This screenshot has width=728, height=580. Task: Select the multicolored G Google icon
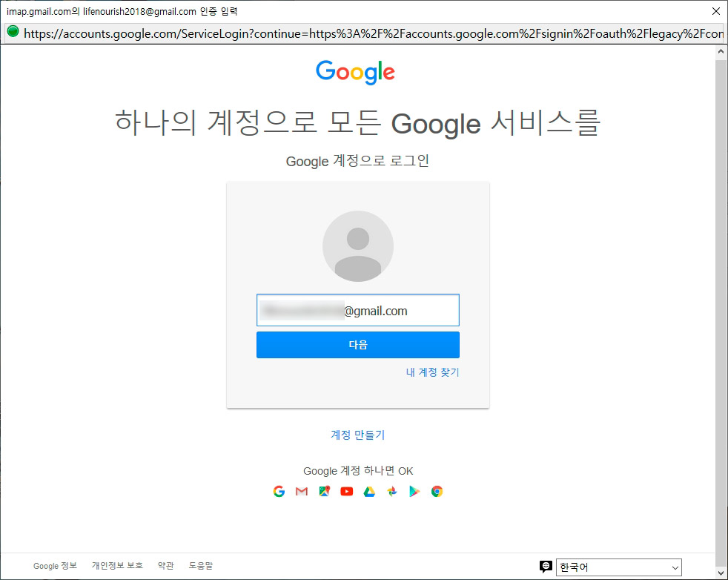coord(279,491)
